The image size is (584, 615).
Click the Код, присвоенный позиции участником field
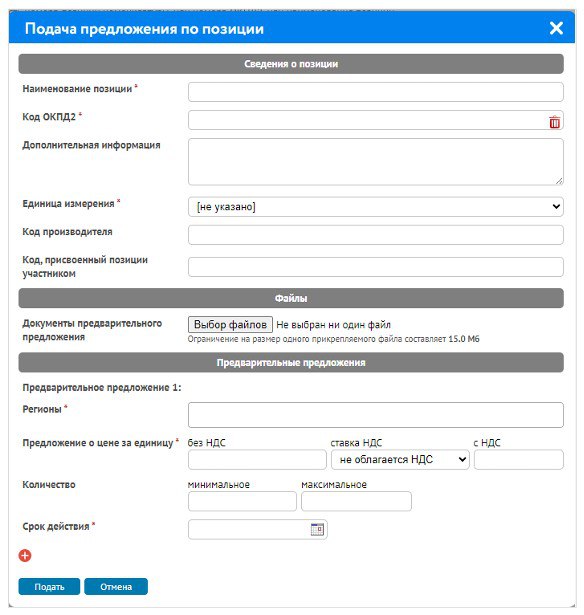coord(376,267)
